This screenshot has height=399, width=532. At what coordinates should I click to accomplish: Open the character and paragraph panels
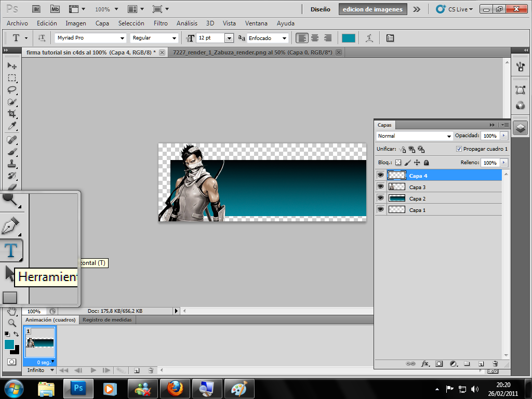coord(390,38)
